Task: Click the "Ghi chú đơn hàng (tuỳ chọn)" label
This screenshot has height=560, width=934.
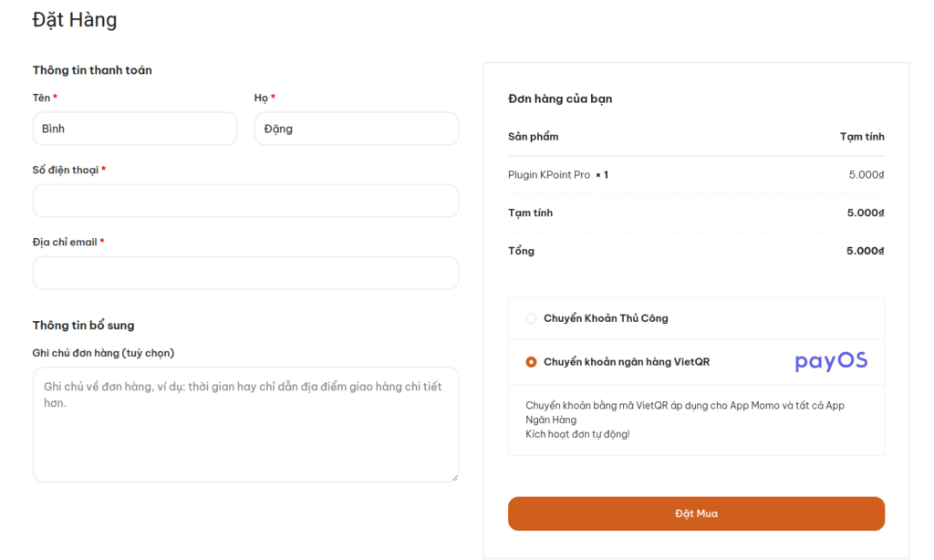Action: (103, 353)
